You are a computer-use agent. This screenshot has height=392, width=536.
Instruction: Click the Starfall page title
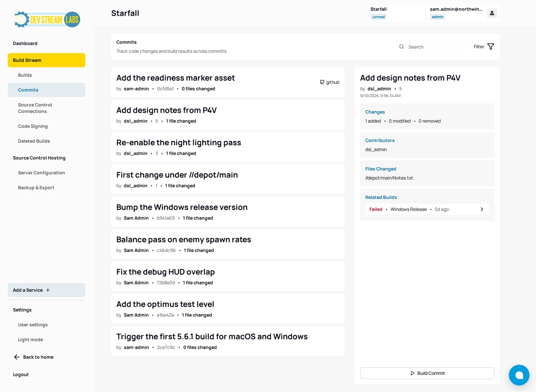click(x=125, y=13)
